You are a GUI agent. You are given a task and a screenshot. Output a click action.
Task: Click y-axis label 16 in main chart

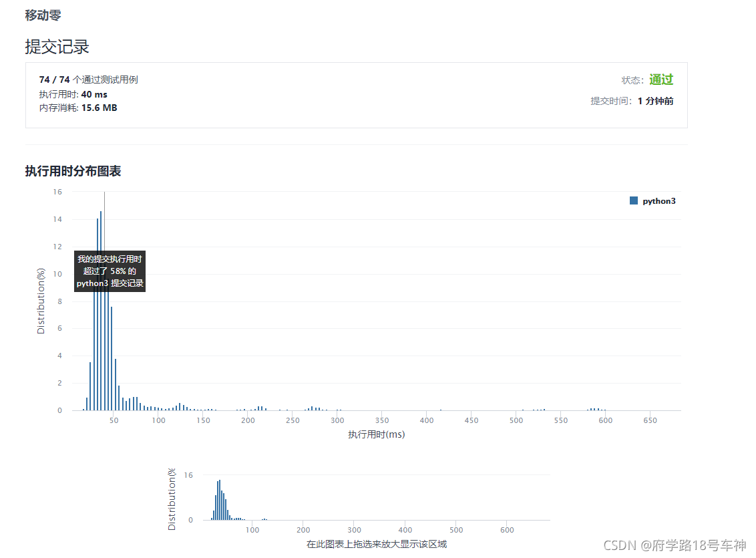(57, 192)
